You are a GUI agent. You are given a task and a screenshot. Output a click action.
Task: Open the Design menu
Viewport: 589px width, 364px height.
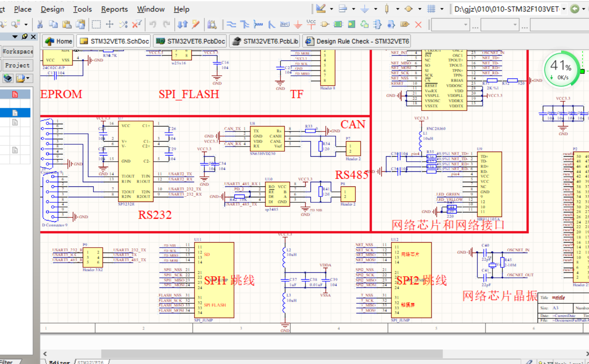pyautogui.click(x=52, y=9)
